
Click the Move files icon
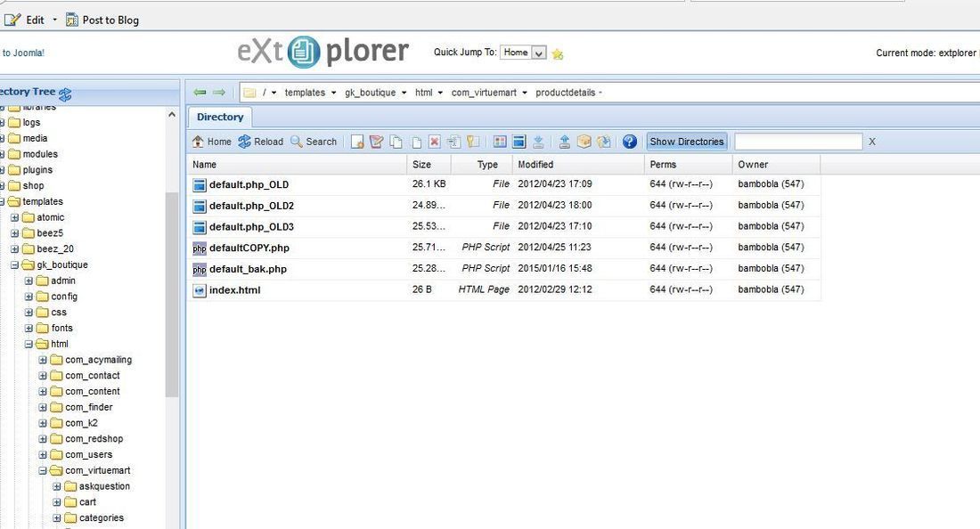[x=416, y=142]
